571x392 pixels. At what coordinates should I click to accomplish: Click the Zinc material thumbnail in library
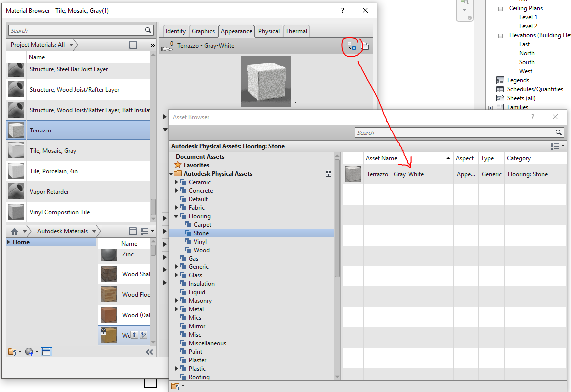(x=109, y=255)
